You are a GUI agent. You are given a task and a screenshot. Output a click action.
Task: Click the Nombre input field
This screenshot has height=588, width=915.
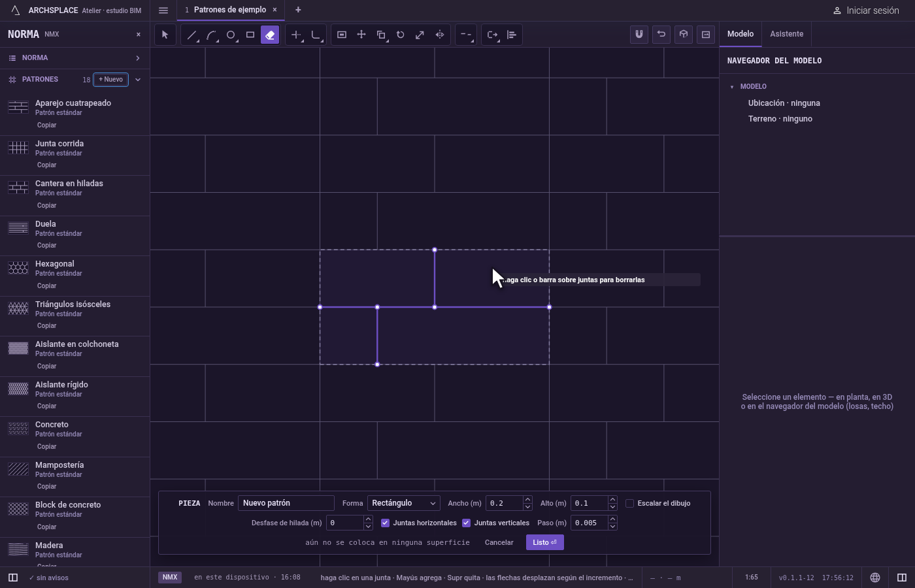[286, 503]
